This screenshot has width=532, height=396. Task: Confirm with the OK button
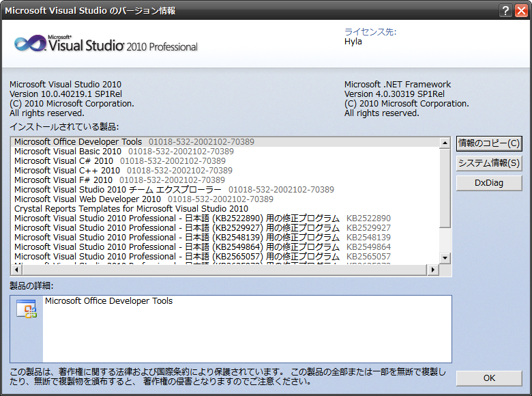(x=489, y=378)
